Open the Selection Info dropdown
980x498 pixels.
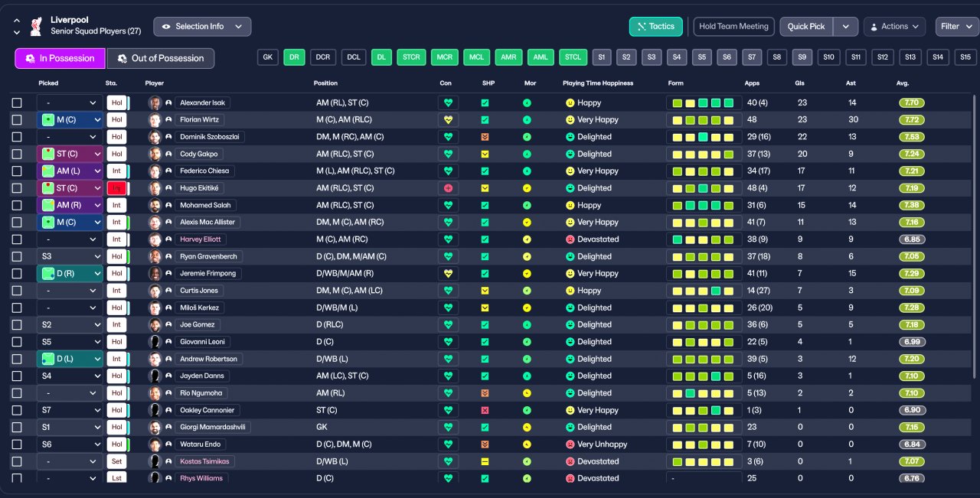202,27
